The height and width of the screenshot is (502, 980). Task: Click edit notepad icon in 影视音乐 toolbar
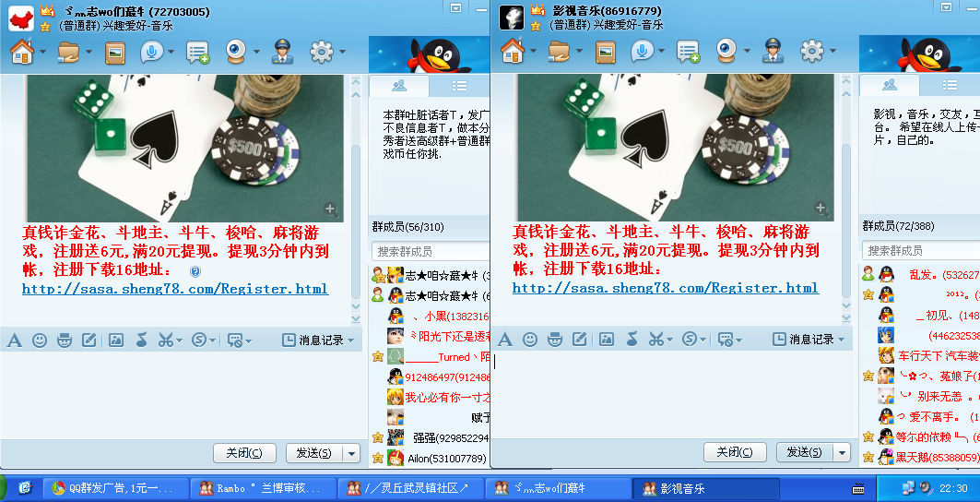coord(580,340)
